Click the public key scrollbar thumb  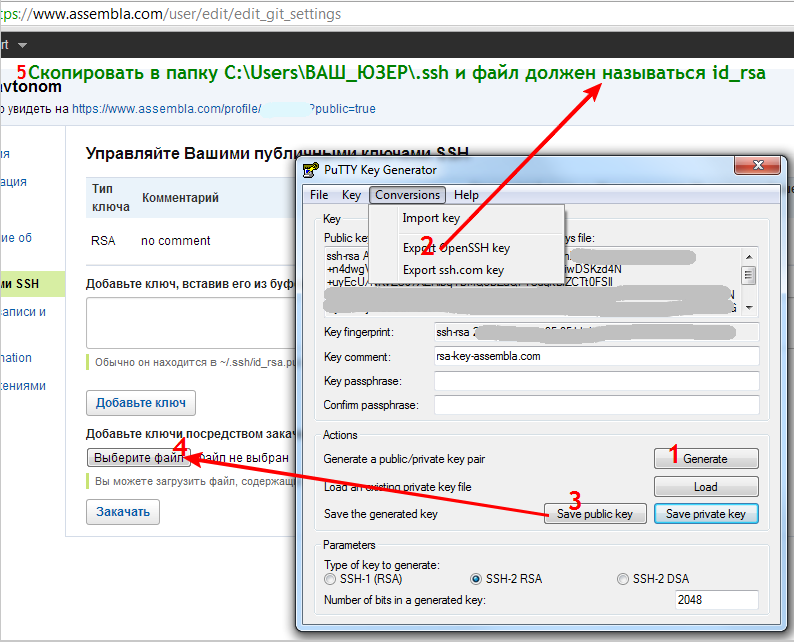[748, 275]
